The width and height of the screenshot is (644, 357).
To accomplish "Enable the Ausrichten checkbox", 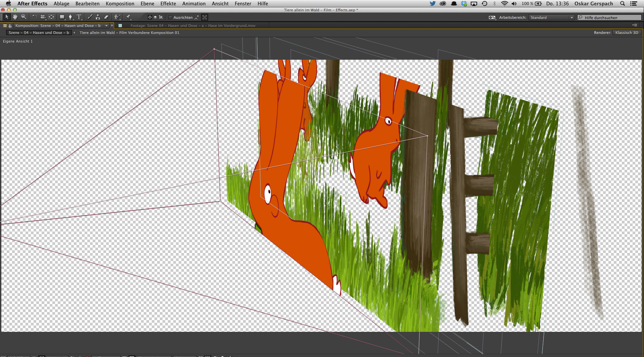I will tap(170, 17).
